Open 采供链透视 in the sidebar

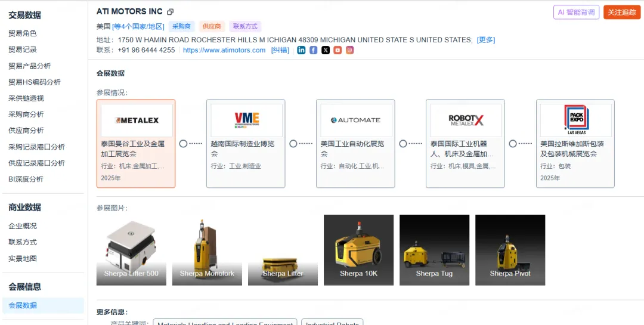tap(26, 98)
